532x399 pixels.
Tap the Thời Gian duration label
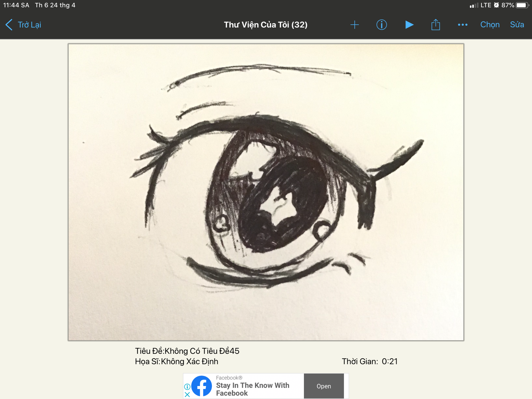point(369,362)
